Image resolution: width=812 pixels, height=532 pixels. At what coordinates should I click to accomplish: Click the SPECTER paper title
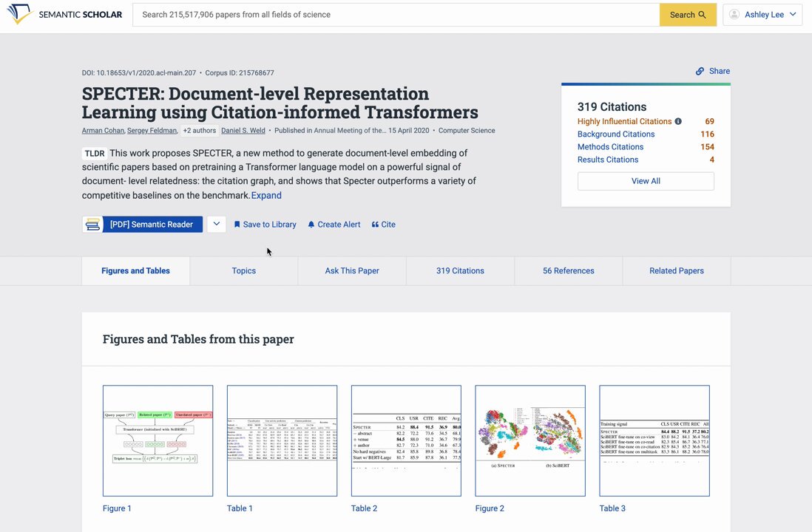click(x=280, y=103)
